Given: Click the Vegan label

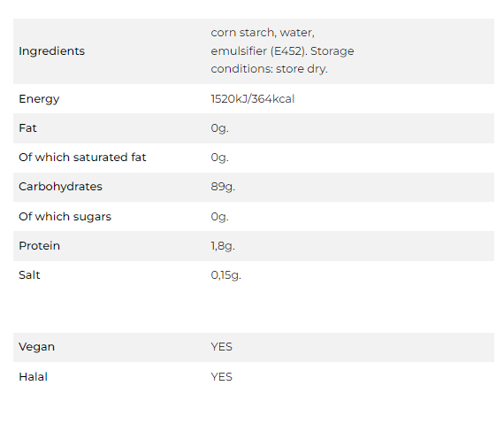Looking at the screenshot, I should click(x=36, y=347).
